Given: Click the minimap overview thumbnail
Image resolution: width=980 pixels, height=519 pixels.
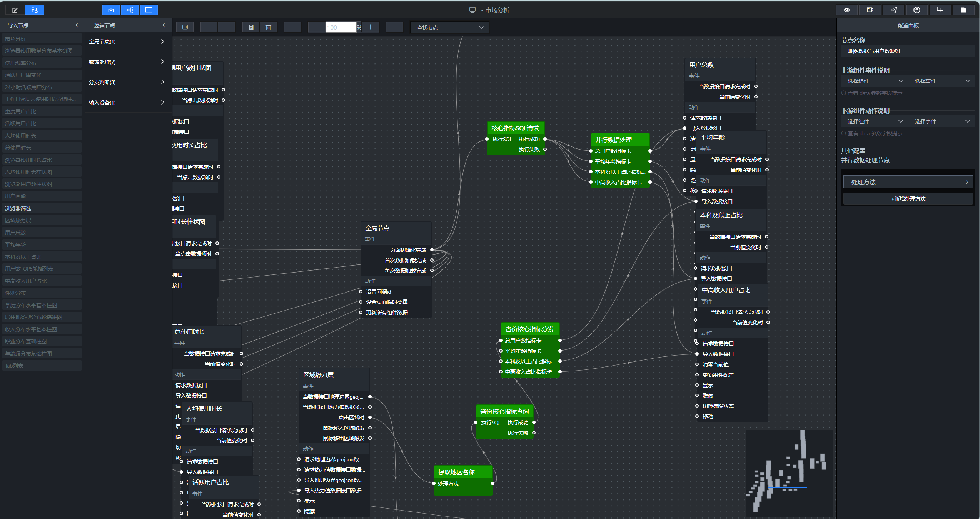Looking at the screenshot, I should coord(789,473).
